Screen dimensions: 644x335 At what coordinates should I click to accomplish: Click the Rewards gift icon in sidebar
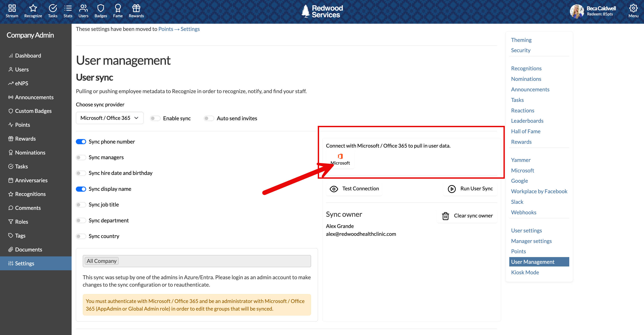tap(11, 139)
